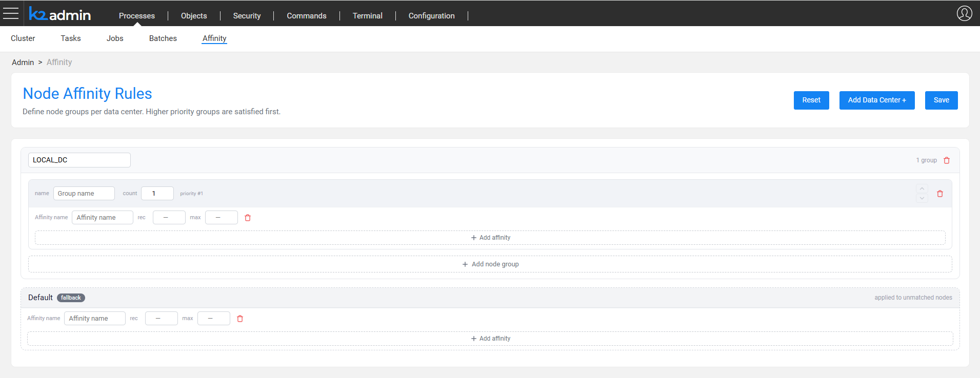This screenshot has width=980, height=378.
Task: Click Add affinity in LOCAL_DC group
Action: (490, 238)
